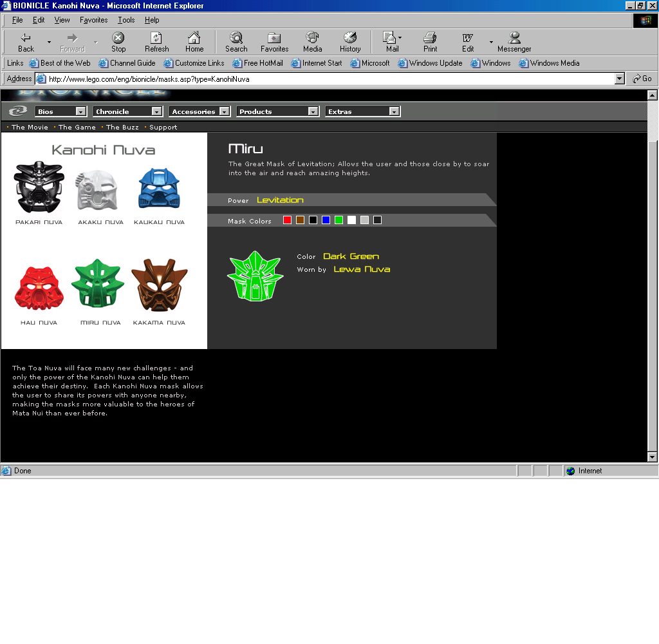
Task: Open the Edit menu
Action: (x=39, y=20)
